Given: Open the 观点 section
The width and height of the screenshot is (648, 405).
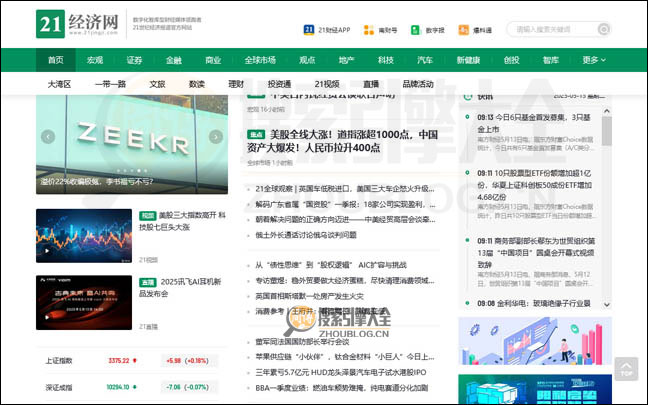Looking at the screenshot, I should (x=307, y=60).
